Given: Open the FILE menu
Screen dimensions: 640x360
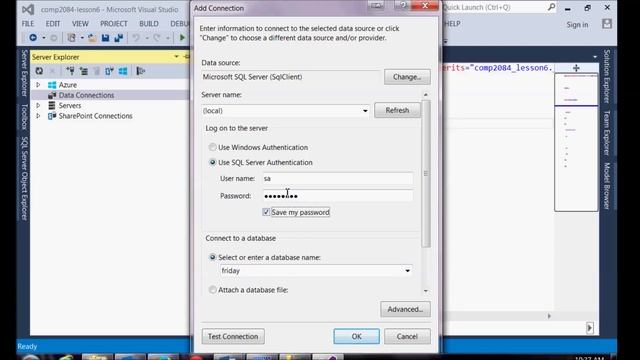Looking at the screenshot, I should pos(28,24).
